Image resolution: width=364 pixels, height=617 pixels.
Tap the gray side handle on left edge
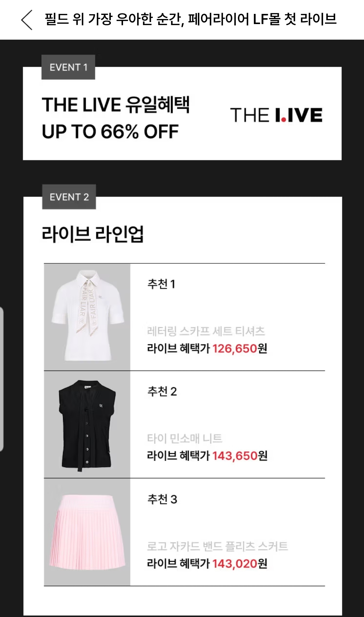coord(2,379)
